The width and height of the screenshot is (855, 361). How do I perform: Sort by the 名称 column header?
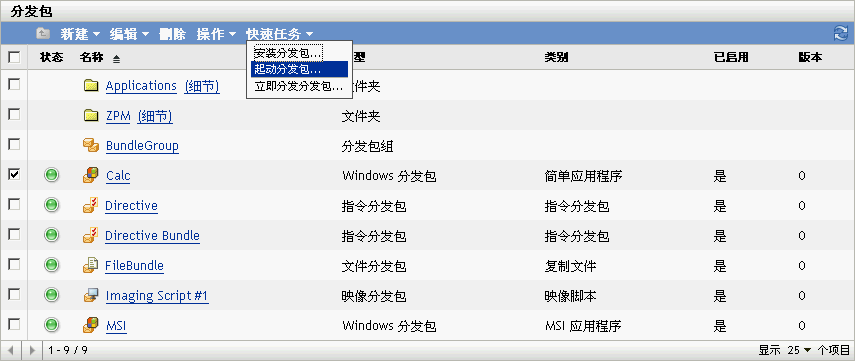coord(91,57)
